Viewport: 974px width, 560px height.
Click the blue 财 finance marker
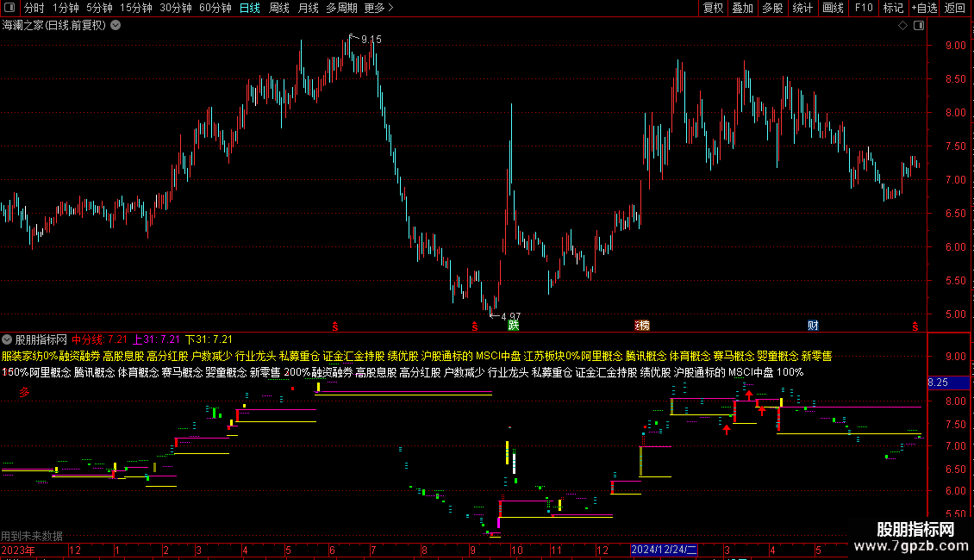coord(813,326)
